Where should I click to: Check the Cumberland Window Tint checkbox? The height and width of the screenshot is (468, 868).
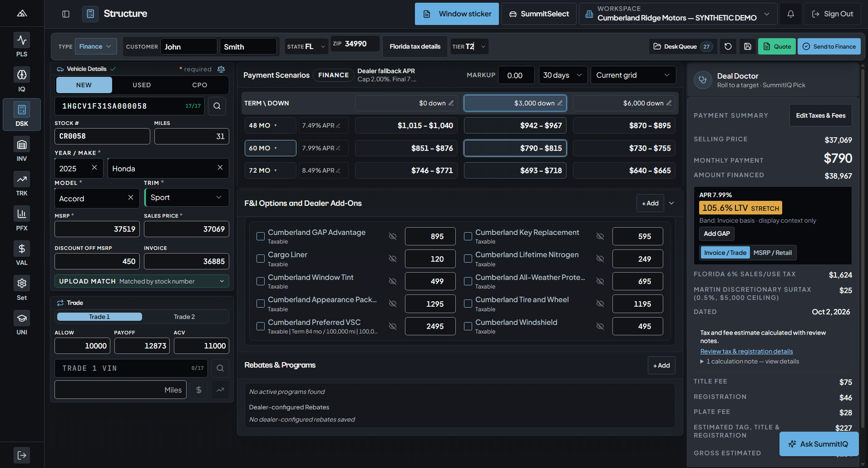(x=261, y=281)
